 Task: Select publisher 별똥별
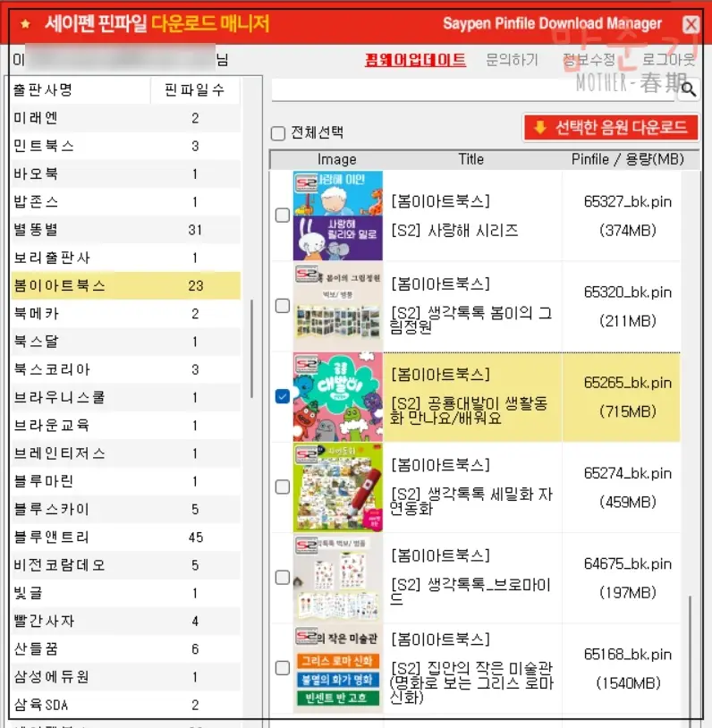pyautogui.click(x=125, y=229)
